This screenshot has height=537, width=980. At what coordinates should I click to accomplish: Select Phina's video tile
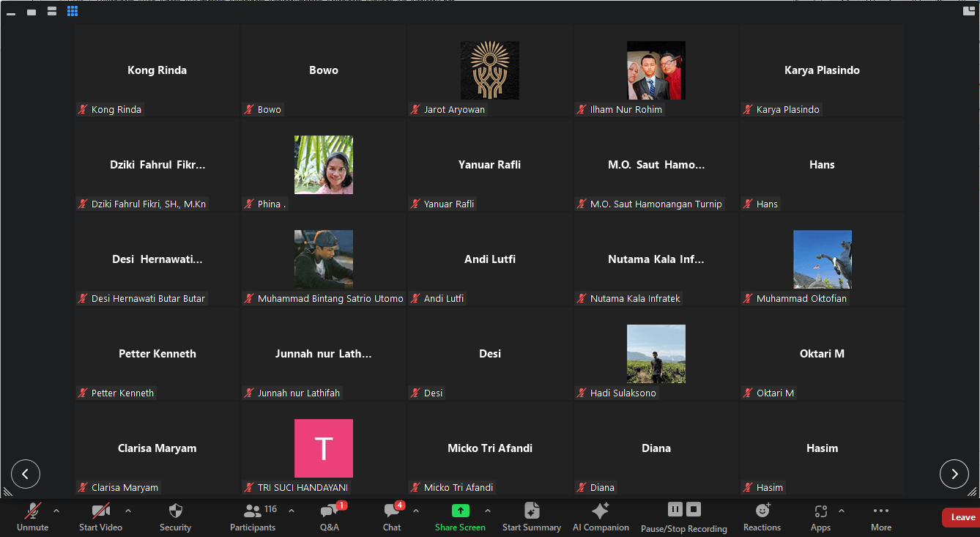324,165
